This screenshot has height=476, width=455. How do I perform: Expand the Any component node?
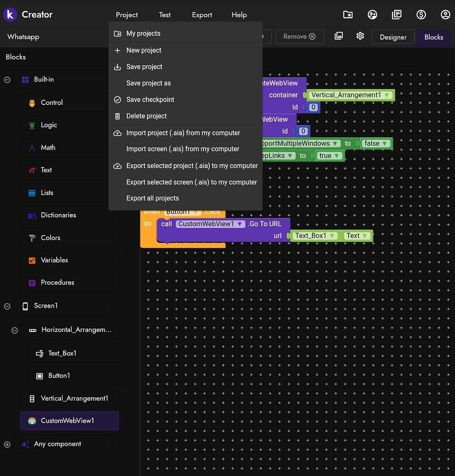coord(7,445)
